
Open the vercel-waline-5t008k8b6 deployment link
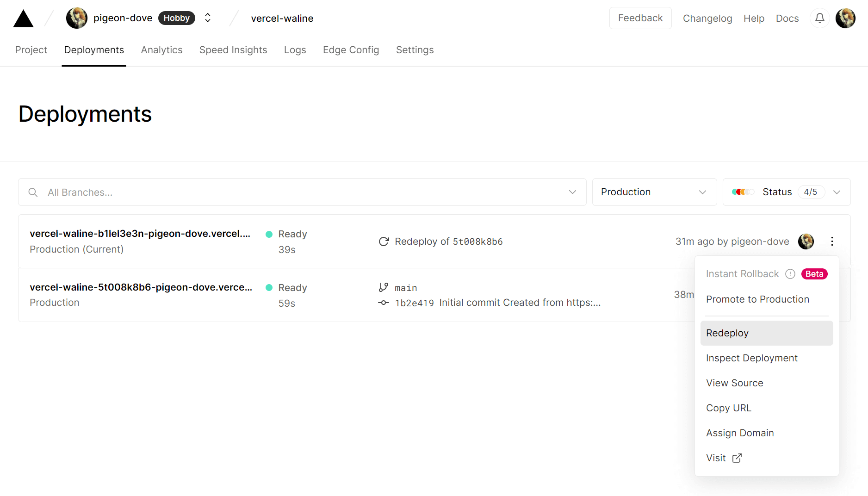(x=141, y=287)
